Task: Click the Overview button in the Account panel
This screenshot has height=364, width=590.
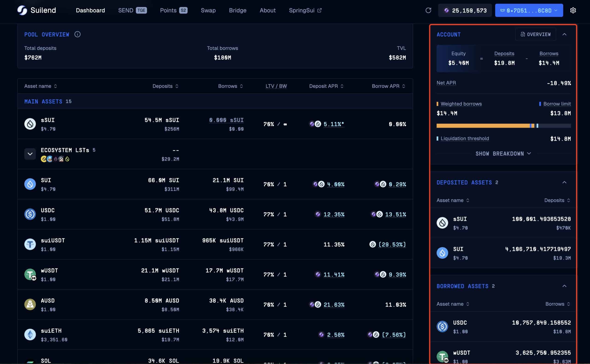Action: (x=535, y=34)
